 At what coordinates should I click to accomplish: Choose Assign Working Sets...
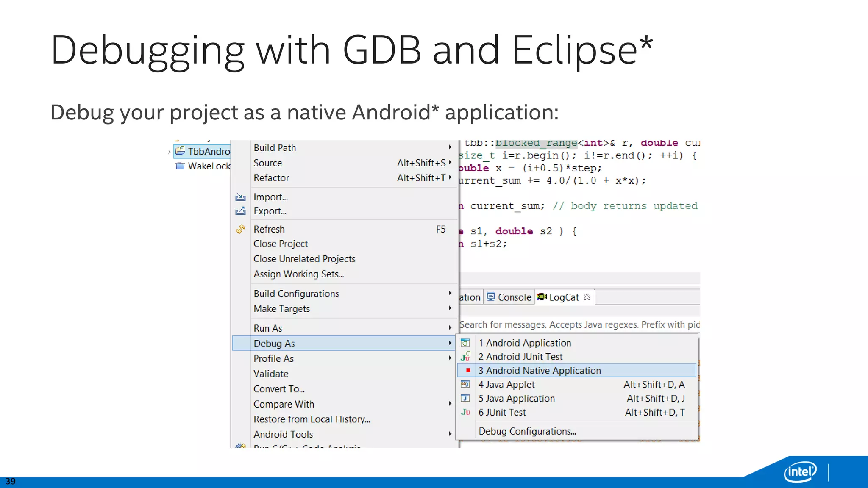click(344, 274)
